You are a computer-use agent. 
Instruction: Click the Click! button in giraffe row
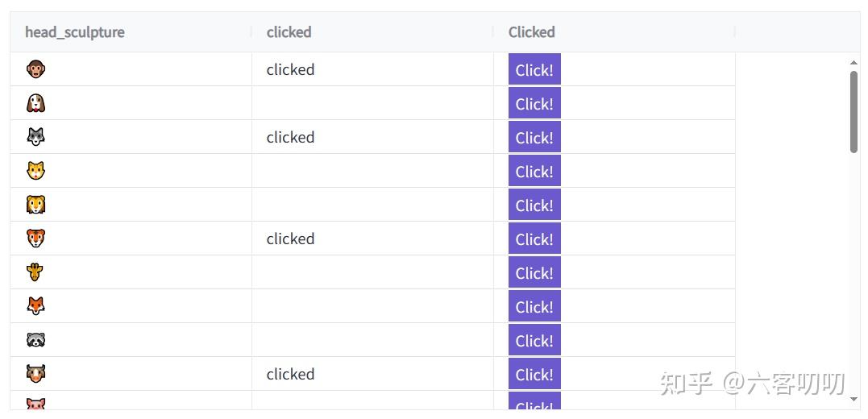534,272
